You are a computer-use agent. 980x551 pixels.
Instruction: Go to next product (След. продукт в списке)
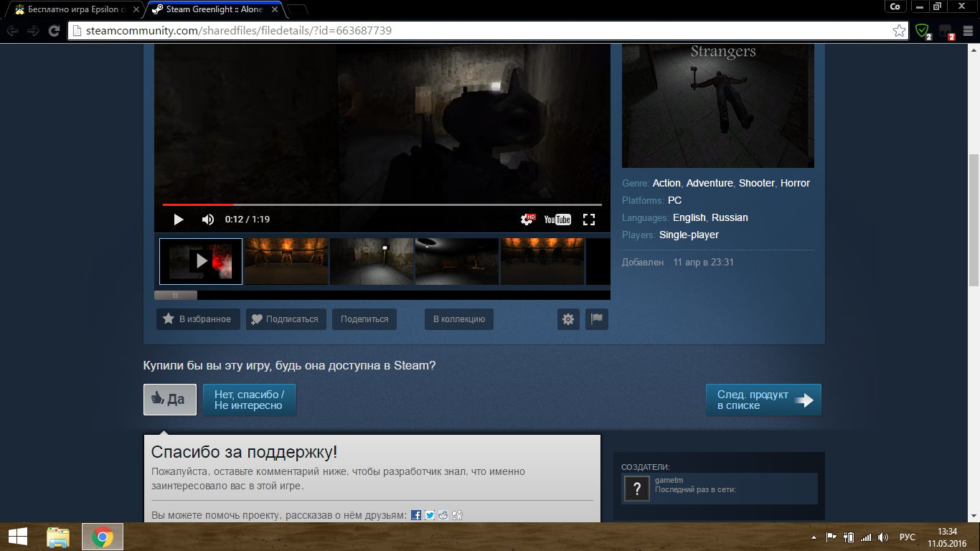pyautogui.click(x=763, y=400)
